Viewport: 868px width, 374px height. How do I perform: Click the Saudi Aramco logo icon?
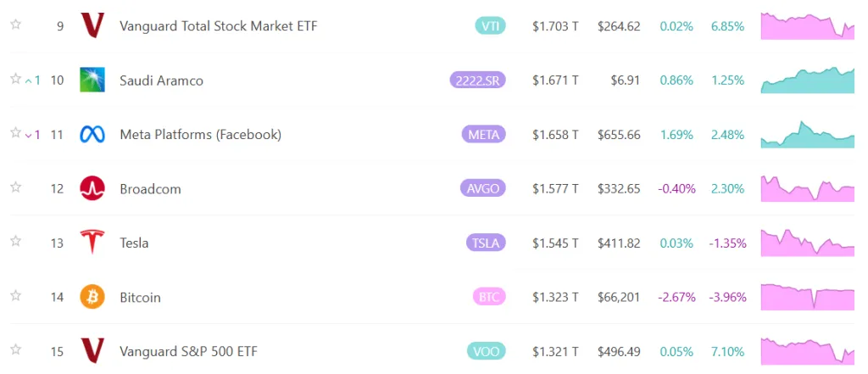pyautogui.click(x=92, y=80)
